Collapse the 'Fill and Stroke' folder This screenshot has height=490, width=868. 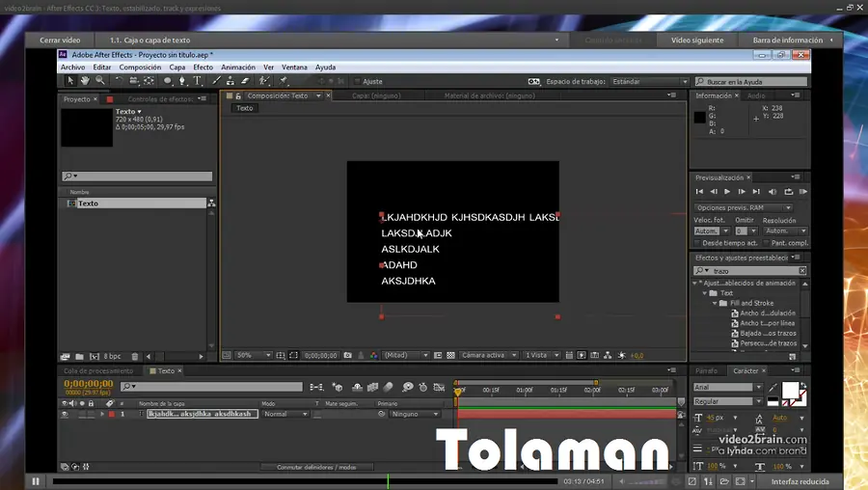(716, 303)
